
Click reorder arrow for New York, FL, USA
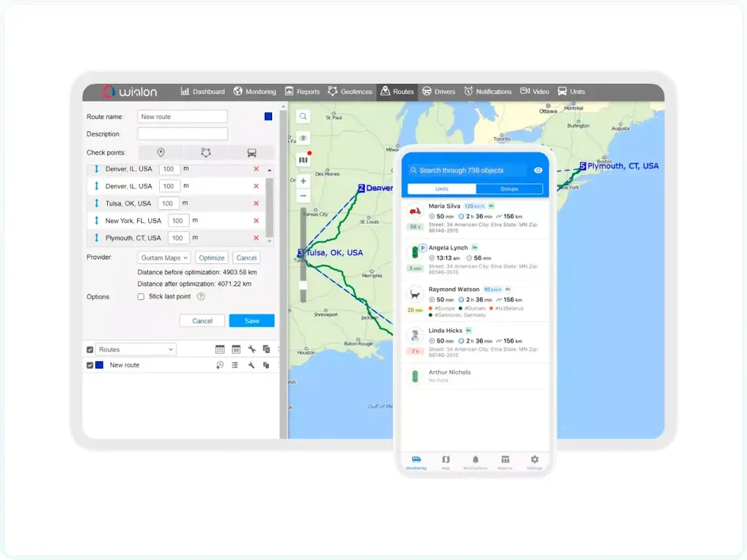[x=97, y=220]
